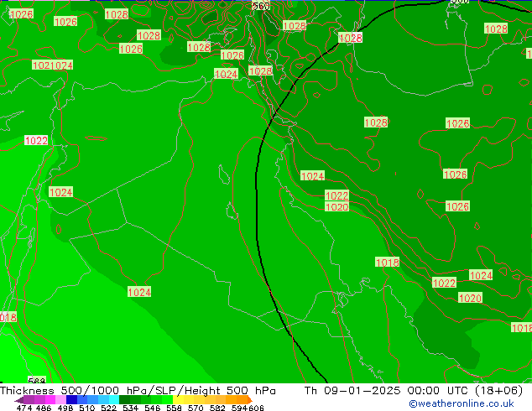Click the '1022' label directly above '1020'
The image size is (532, 411).
[336, 195]
